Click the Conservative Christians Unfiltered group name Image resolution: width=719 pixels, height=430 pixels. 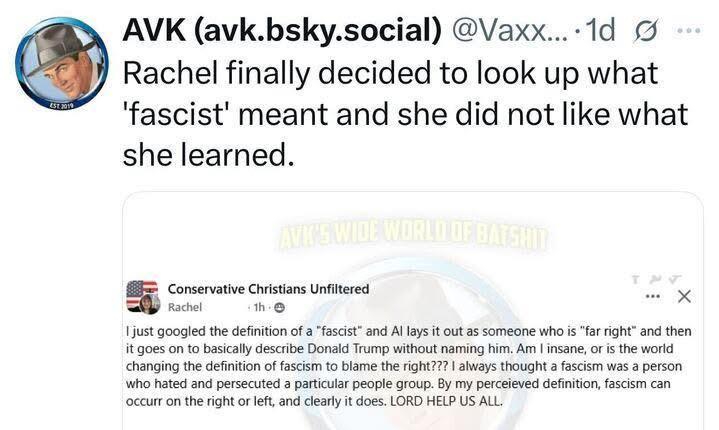(268, 288)
